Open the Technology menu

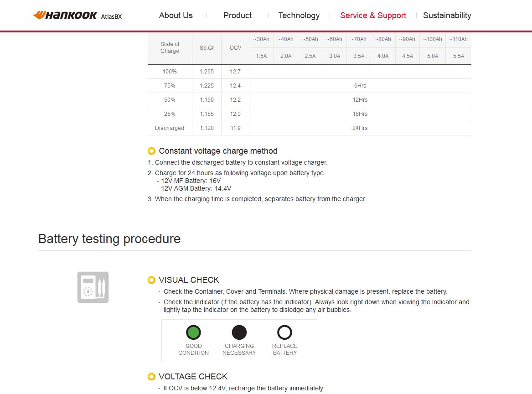(299, 16)
